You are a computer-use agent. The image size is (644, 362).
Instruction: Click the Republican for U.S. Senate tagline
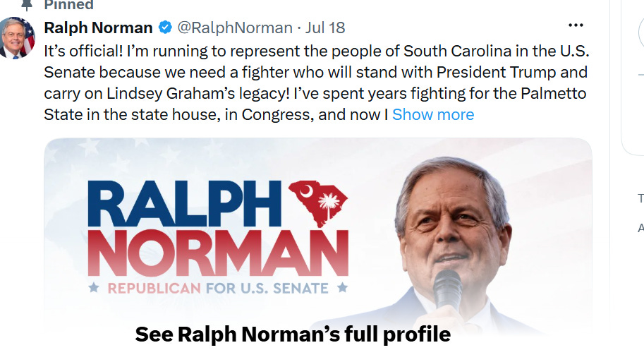point(218,288)
